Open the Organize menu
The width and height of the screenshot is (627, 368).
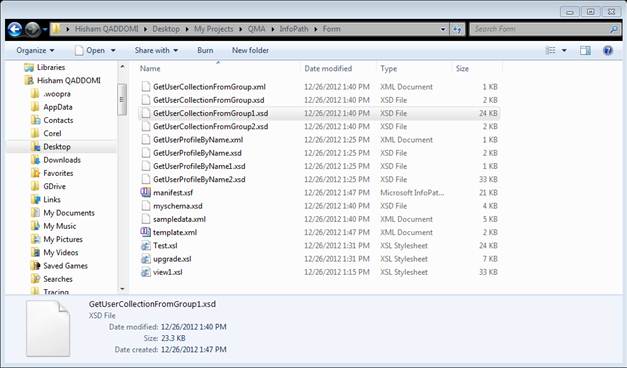pyautogui.click(x=35, y=50)
